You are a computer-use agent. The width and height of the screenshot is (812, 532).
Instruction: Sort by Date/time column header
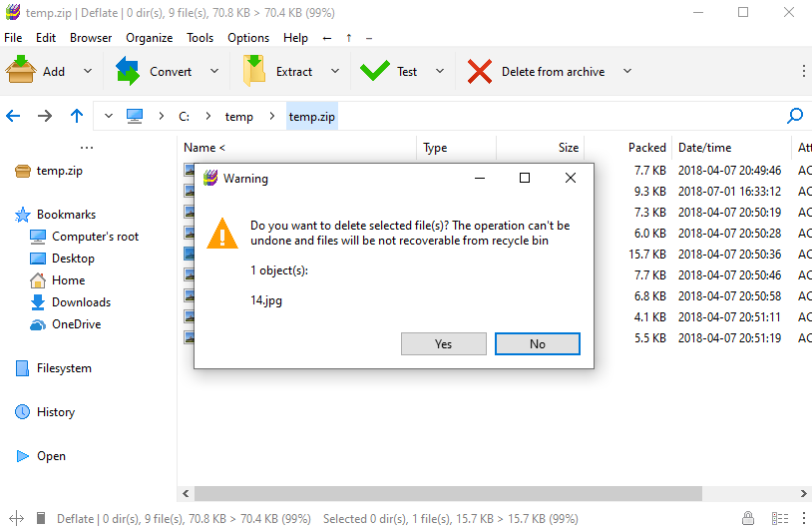(731, 148)
